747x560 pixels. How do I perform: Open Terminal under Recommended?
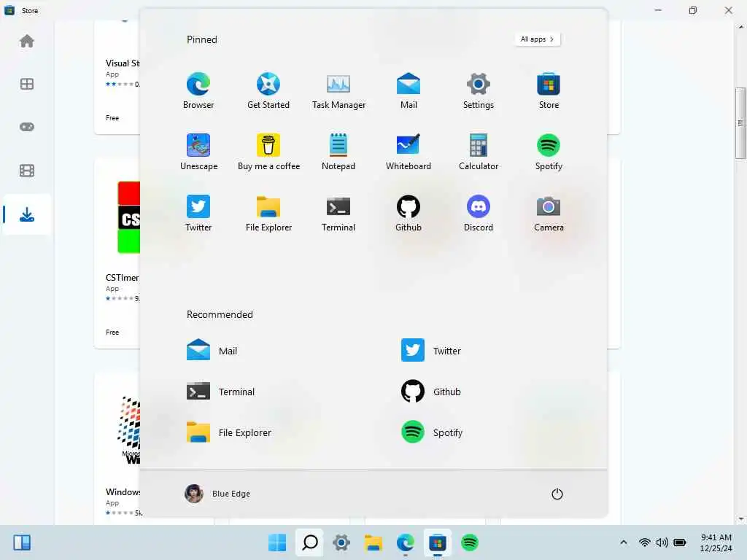click(x=220, y=392)
